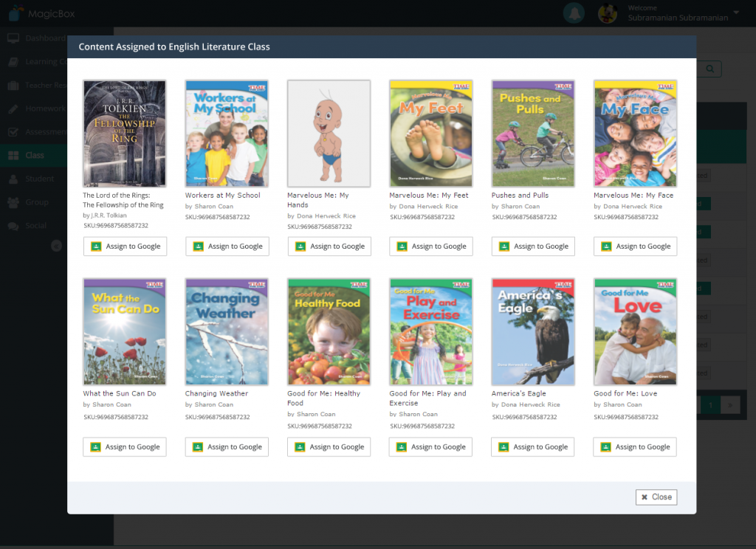Select Social in the sidebar menu
Image resolution: width=756 pixels, height=549 pixels.
[35, 226]
